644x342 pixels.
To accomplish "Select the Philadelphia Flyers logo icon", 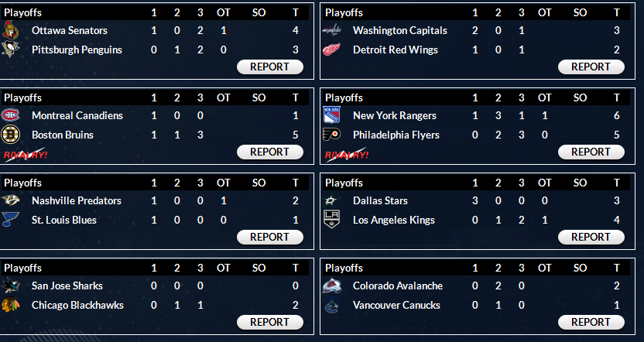I will (x=332, y=135).
